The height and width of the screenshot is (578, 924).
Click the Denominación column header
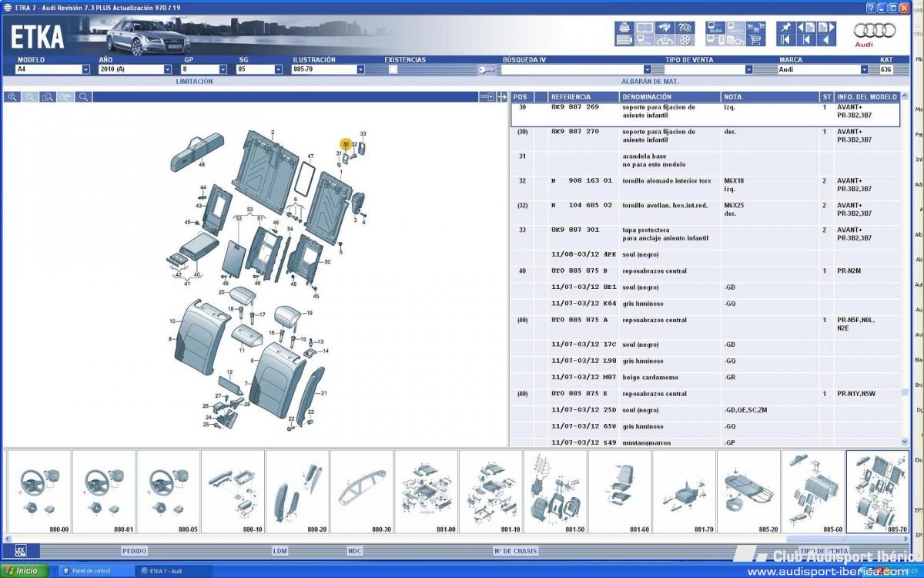(x=670, y=97)
